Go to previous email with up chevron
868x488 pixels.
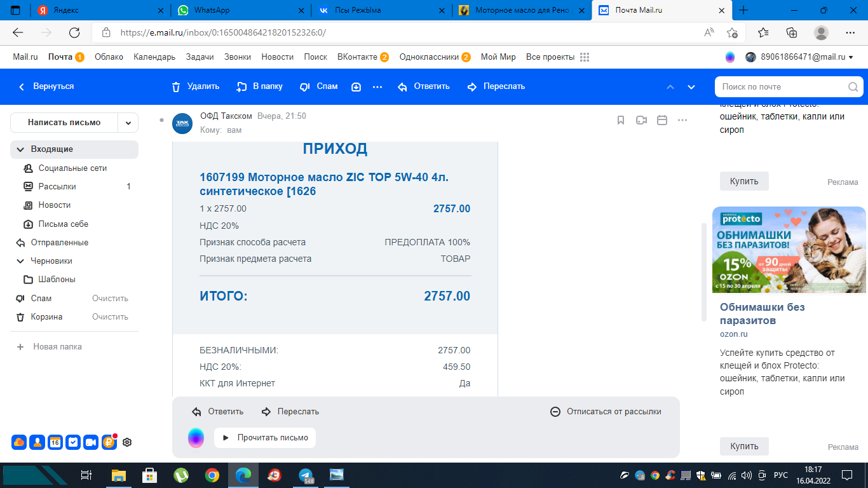[670, 86]
